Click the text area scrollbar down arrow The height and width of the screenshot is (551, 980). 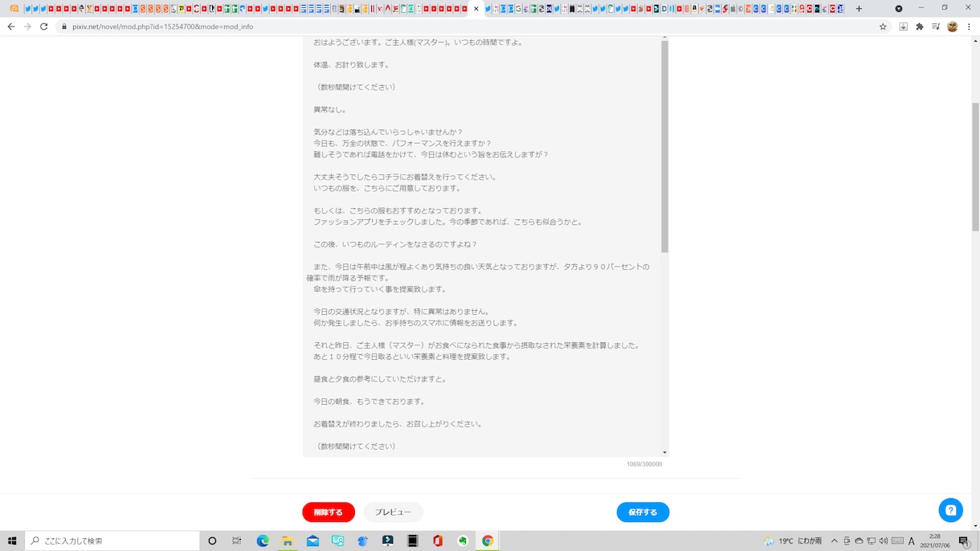point(664,453)
